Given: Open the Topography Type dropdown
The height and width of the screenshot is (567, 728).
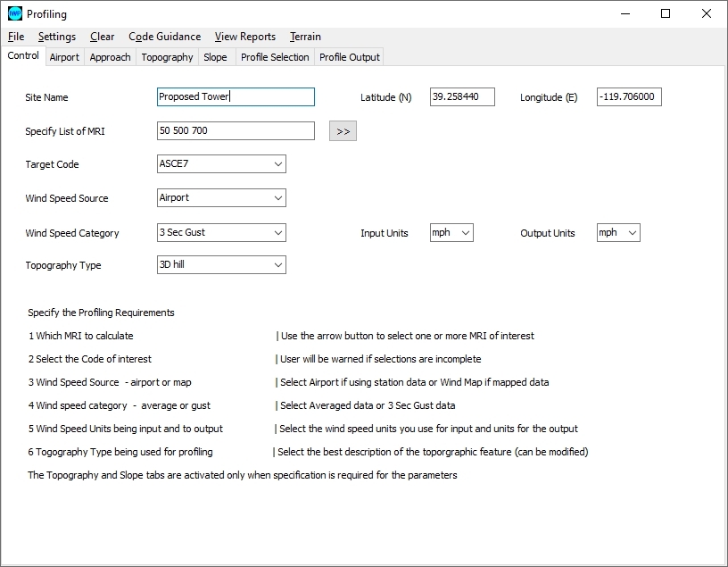Looking at the screenshot, I should [x=278, y=265].
